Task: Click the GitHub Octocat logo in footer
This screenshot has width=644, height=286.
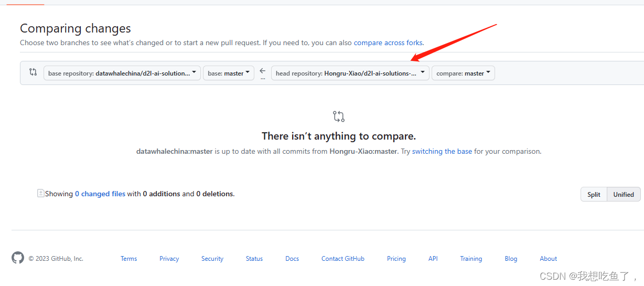Action: tap(18, 258)
